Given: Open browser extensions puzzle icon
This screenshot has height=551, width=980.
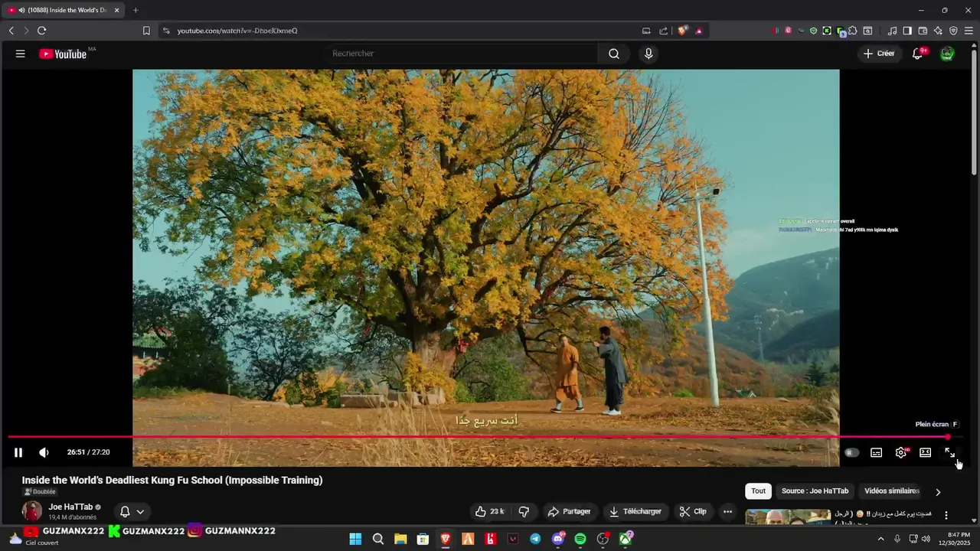Looking at the screenshot, I should coord(852,31).
